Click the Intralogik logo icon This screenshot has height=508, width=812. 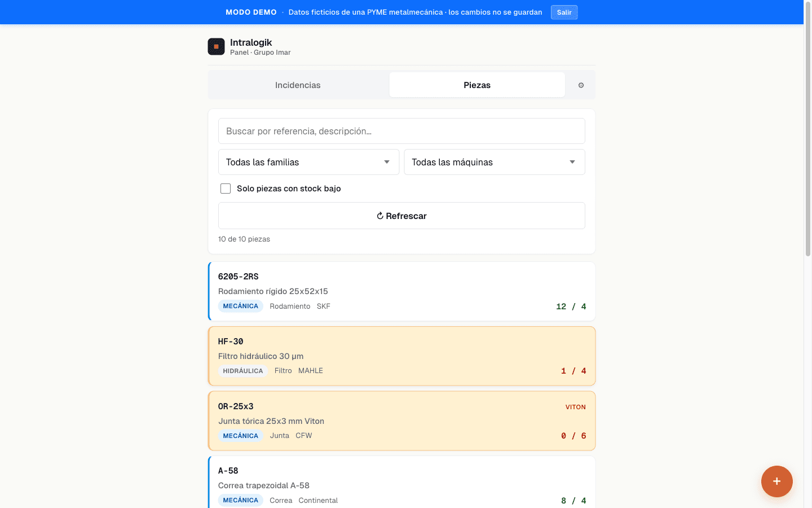pyautogui.click(x=216, y=46)
